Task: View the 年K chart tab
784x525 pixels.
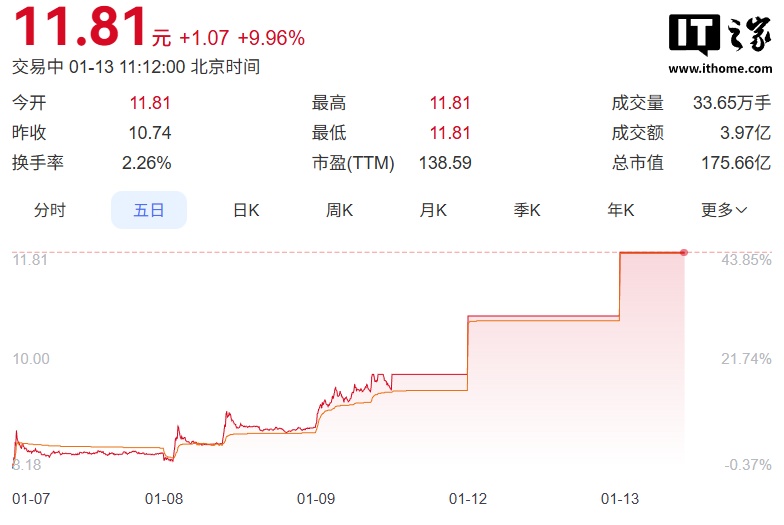Action: (x=621, y=210)
